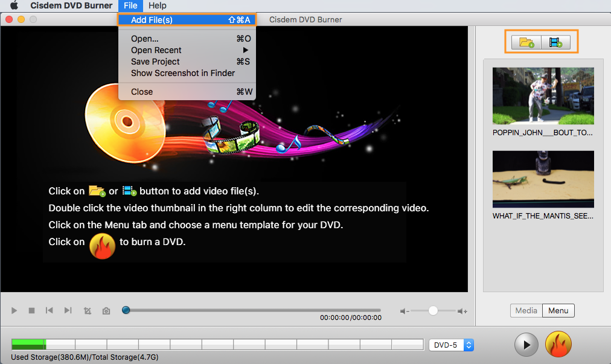Stop playback with the square button
Viewport: 611px width, 364px height.
[31, 311]
